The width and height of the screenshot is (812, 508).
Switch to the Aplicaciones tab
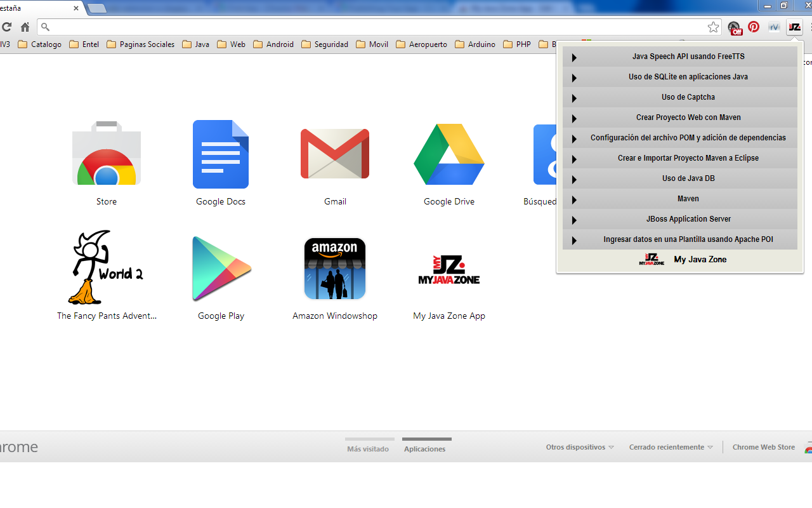pos(426,448)
